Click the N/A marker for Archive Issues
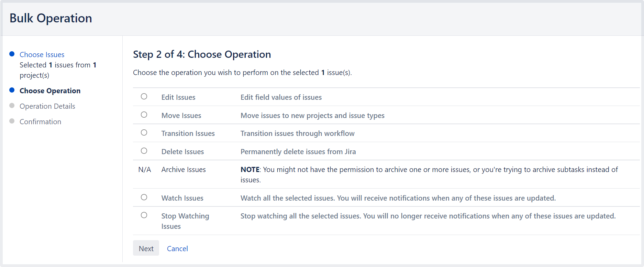Image resolution: width=644 pixels, height=267 pixels. coord(144,170)
